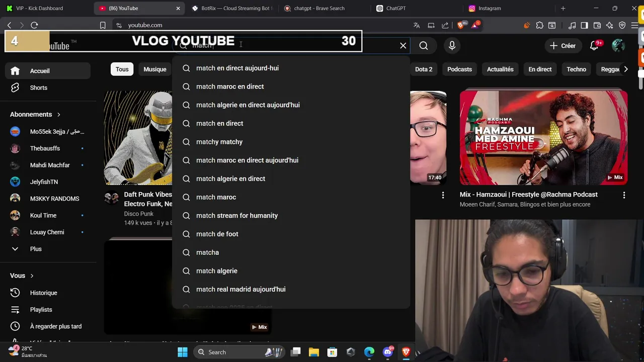Start voice search with the microphone icon

click(452, 46)
